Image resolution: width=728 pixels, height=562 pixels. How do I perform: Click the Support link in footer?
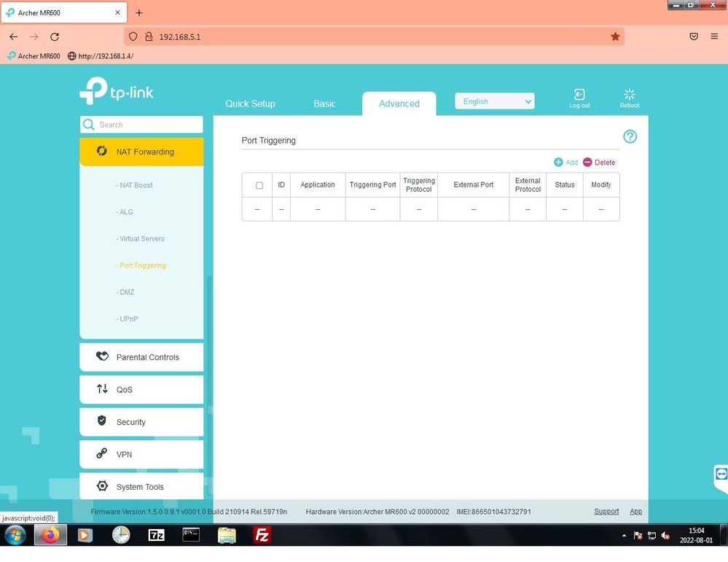coord(606,512)
